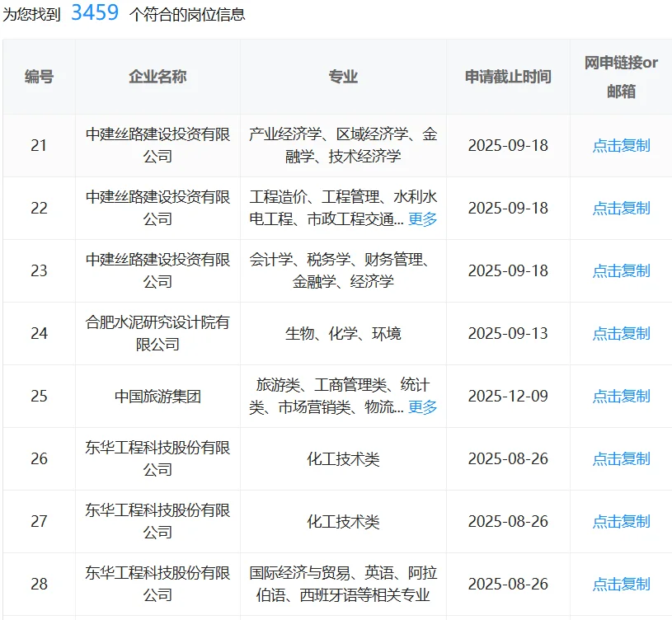The image size is (672, 620).
Task: Click row number 24
Action: coord(39,333)
